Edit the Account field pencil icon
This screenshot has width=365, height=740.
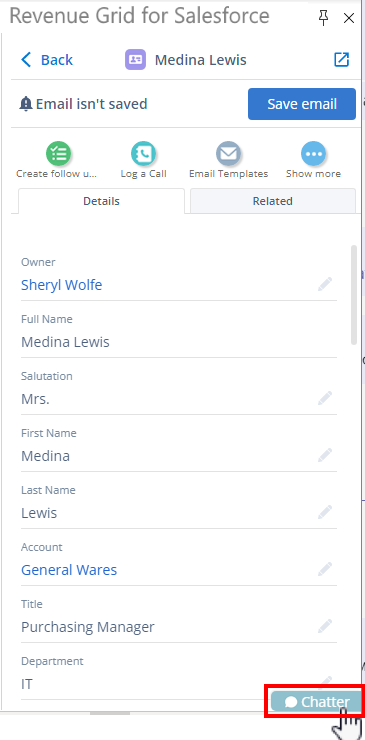coord(325,569)
